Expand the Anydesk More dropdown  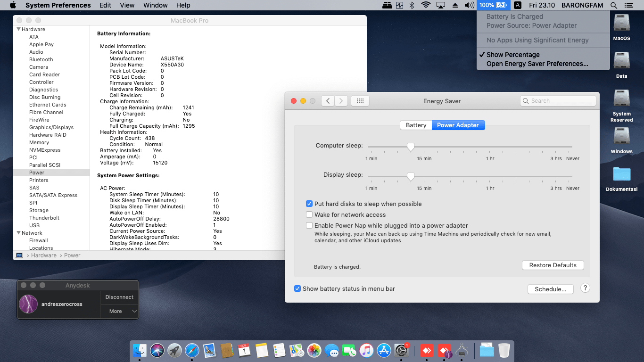coord(119,311)
